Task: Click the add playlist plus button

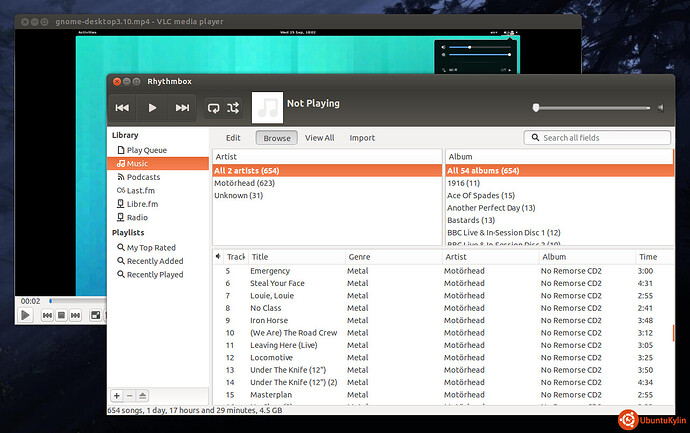Action: pyautogui.click(x=116, y=396)
